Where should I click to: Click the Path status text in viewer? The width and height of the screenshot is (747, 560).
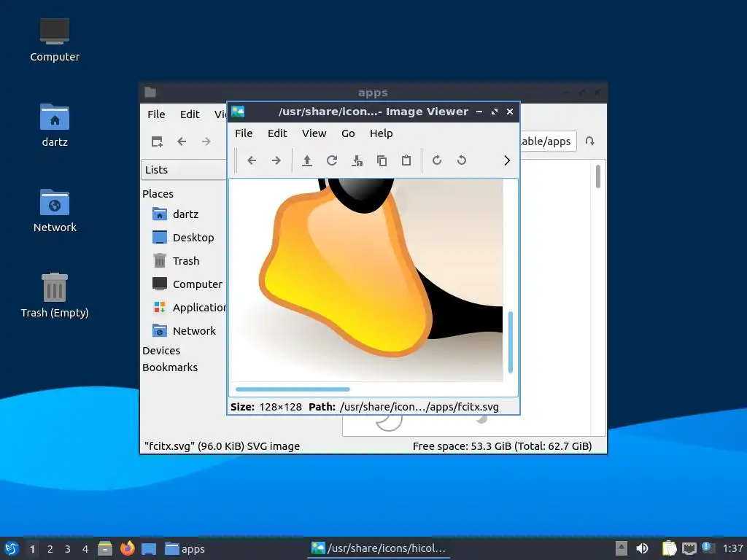pyautogui.click(x=403, y=407)
